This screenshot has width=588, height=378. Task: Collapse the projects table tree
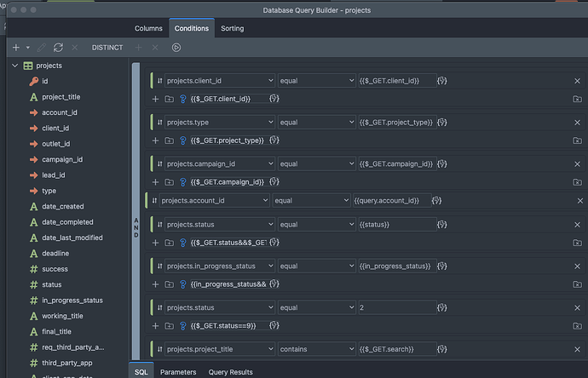tap(14, 66)
